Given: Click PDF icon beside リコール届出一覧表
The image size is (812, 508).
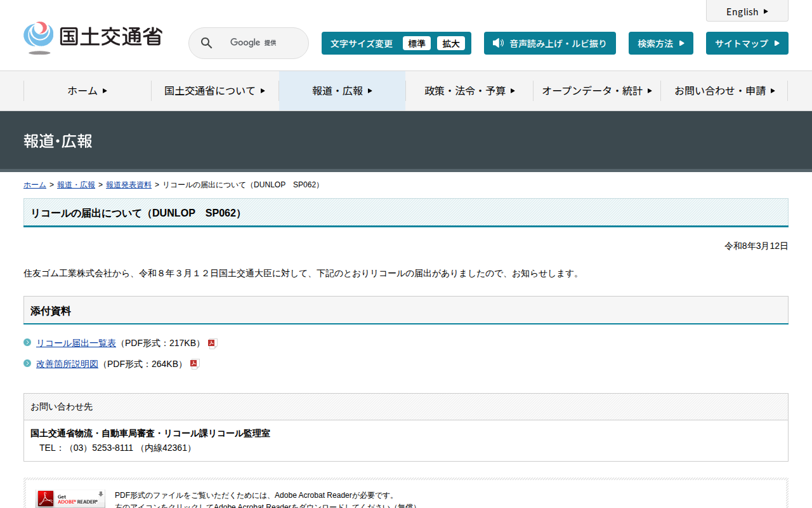Looking at the screenshot, I should [213, 344].
